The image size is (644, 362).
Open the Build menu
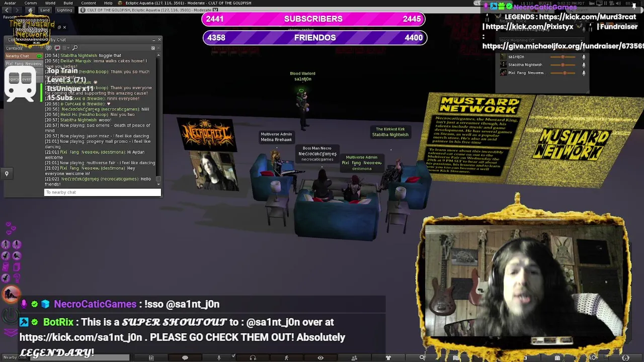coord(68,3)
